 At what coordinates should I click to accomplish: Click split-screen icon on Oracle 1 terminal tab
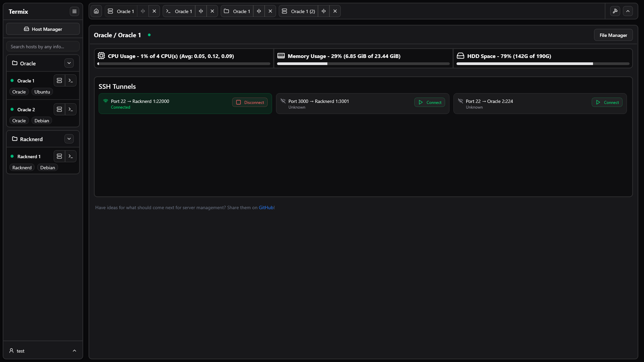[201, 11]
